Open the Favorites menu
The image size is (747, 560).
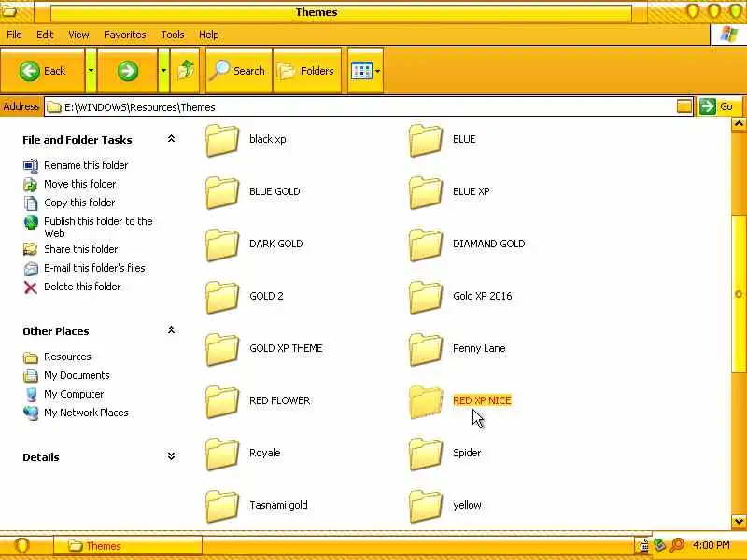(125, 35)
